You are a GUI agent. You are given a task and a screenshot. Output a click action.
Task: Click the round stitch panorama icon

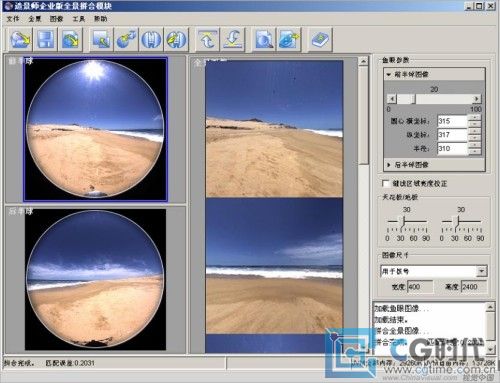[151, 39]
